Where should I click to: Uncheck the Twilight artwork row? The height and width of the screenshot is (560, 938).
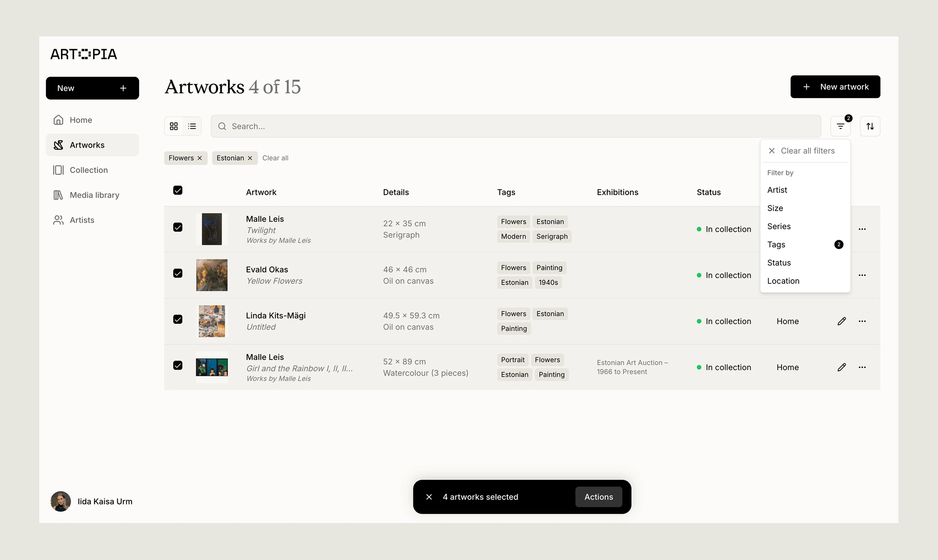pyautogui.click(x=177, y=227)
